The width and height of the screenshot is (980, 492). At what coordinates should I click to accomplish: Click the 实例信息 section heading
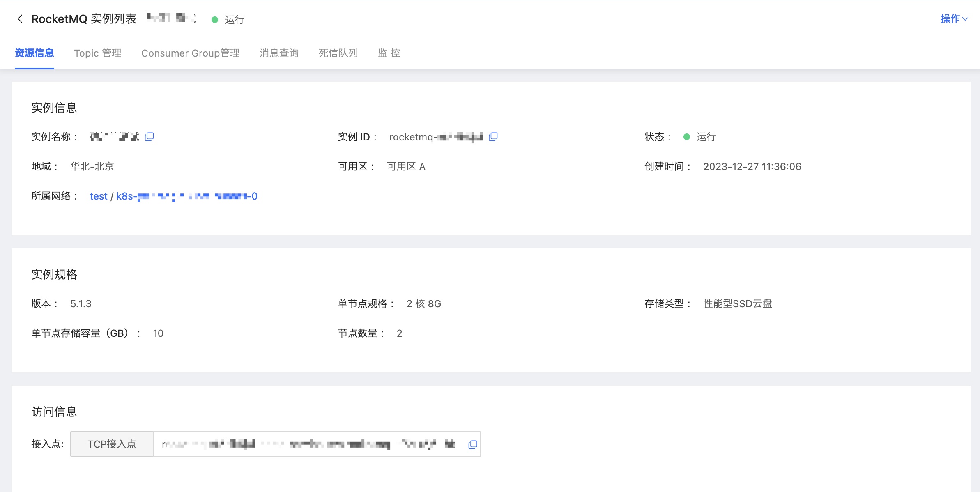(x=54, y=108)
